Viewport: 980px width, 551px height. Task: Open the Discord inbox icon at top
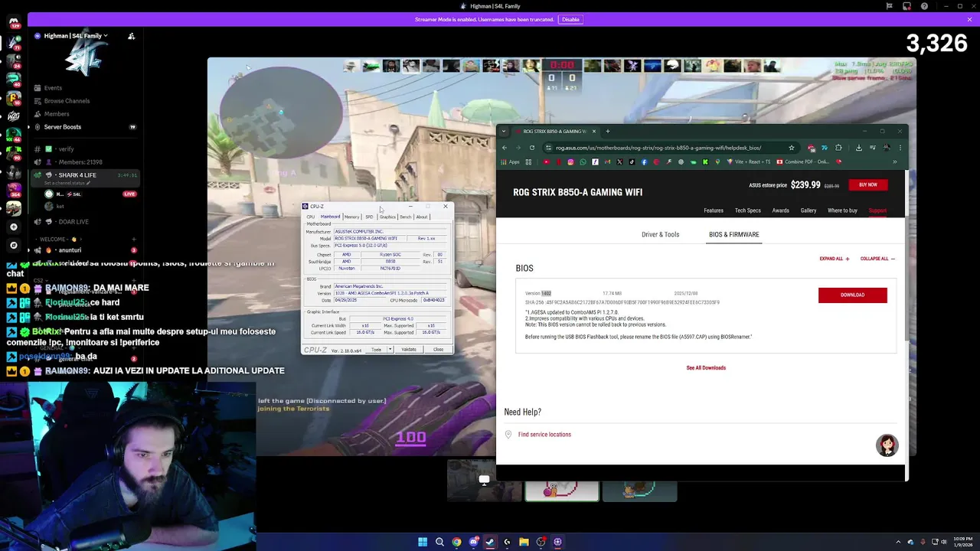(x=906, y=6)
